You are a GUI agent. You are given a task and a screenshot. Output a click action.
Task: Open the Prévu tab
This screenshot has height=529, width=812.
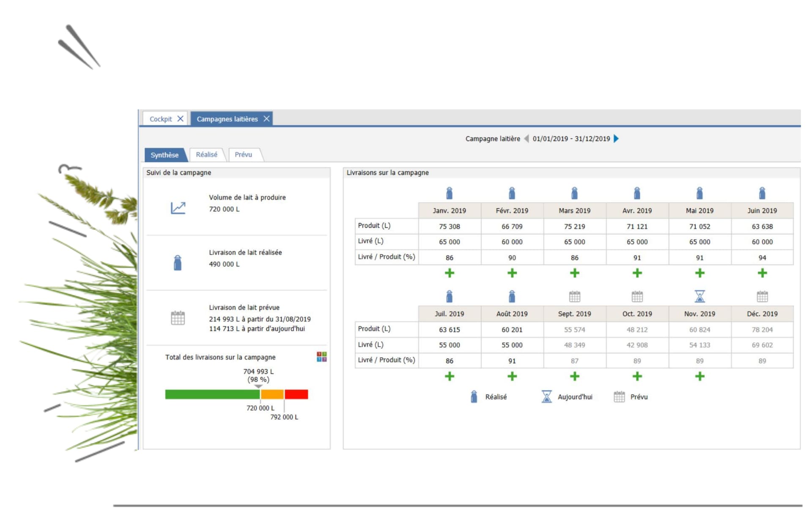pyautogui.click(x=243, y=155)
